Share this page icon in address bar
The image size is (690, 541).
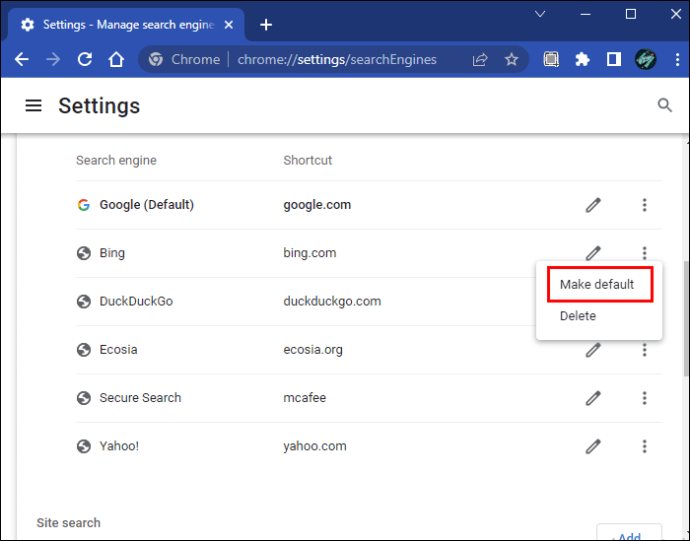tap(480, 59)
